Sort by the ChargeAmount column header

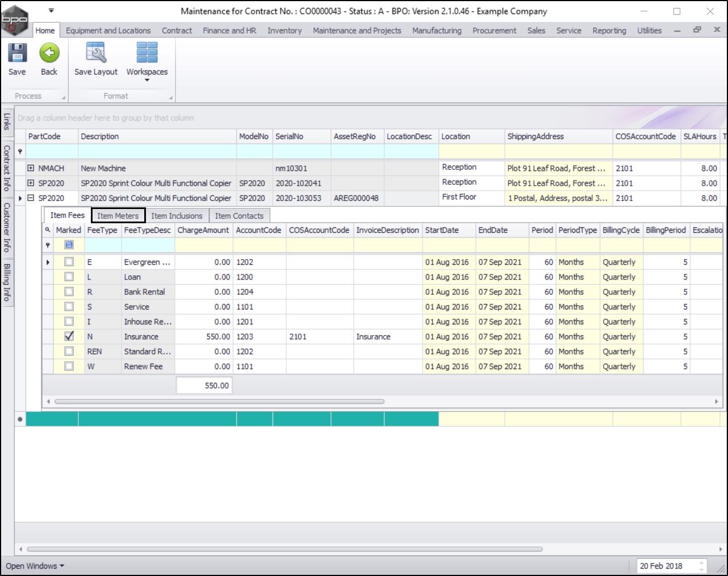click(203, 230)
